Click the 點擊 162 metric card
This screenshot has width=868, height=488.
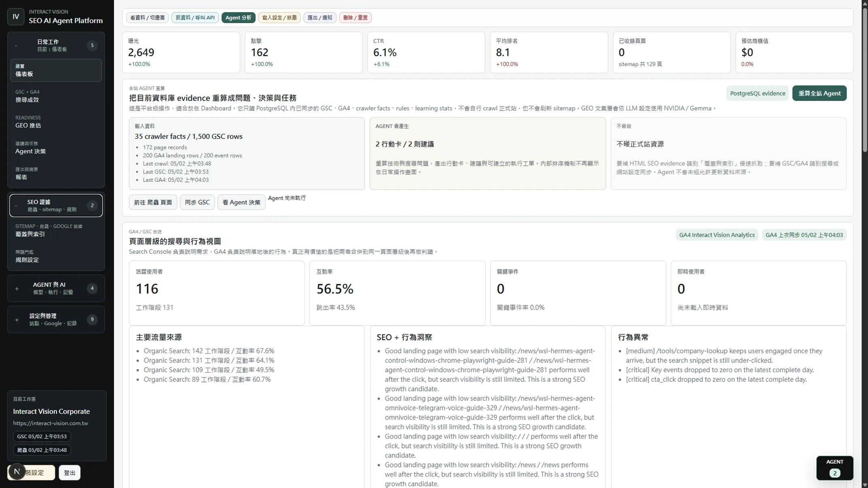point(304,53)
